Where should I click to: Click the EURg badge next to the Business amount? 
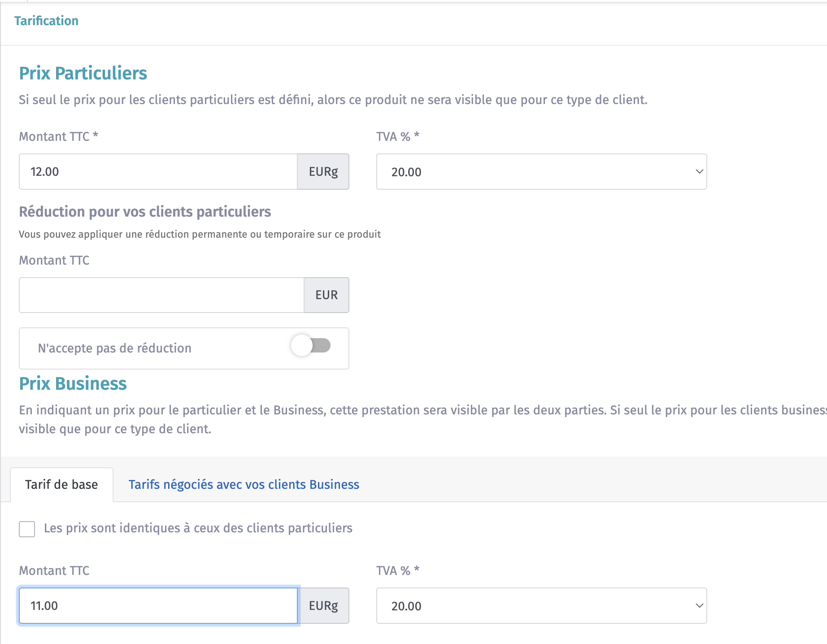(323, 606)
